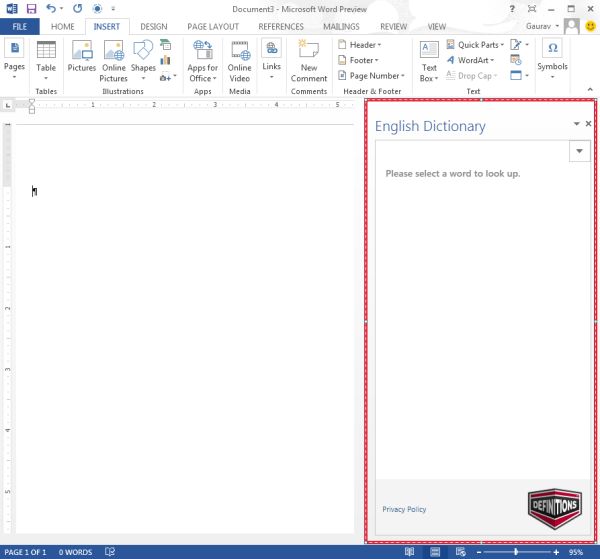Add a New Comment

point(309,61)
